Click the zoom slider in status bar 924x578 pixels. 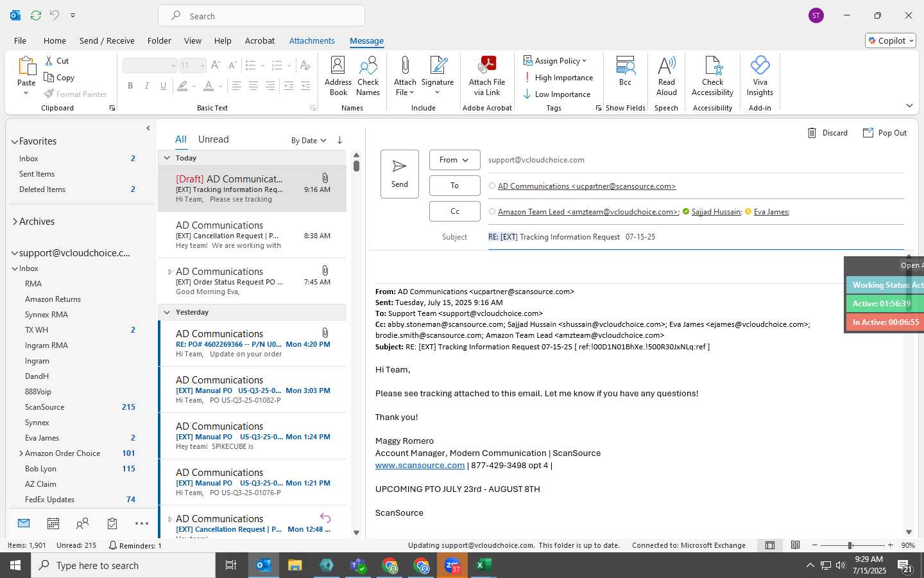(x=850, y=545)
